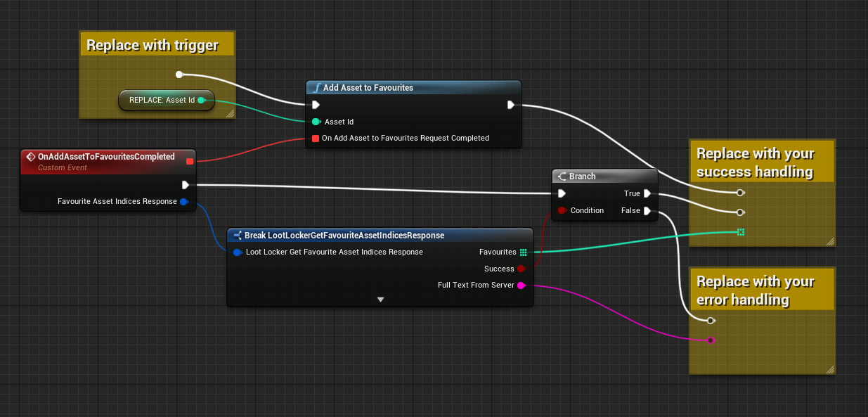Click the magenta Full Text From Server pin

[521, 286]
